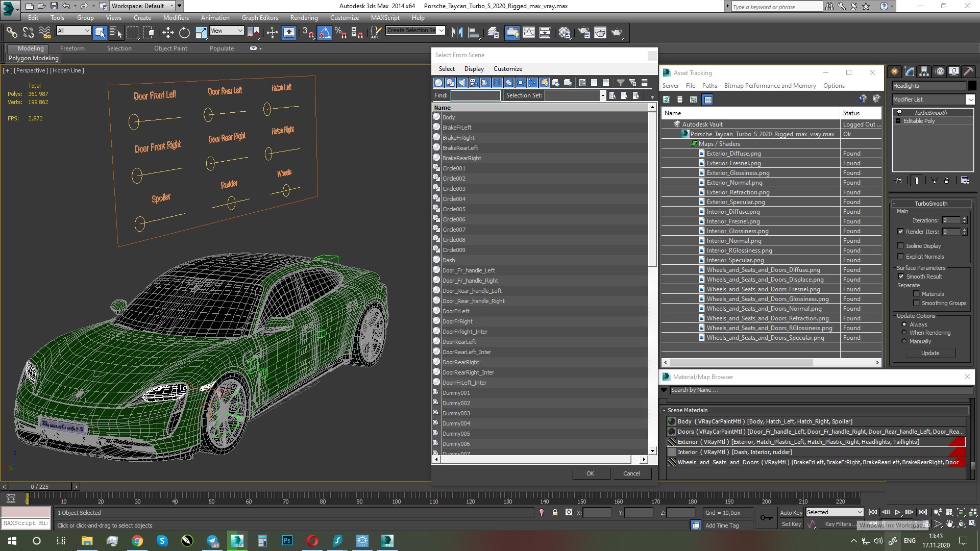The width and height of the screenshot is (980, 551).
Task: Click Remove Modifier trash icon
Action: tap(946, 181)
